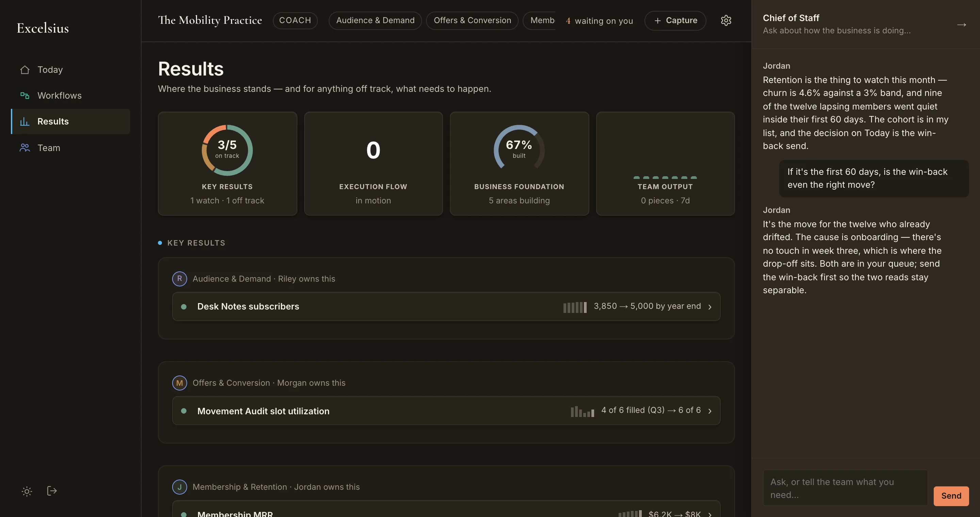
Task: Click the Capture button
Action: 675,20
